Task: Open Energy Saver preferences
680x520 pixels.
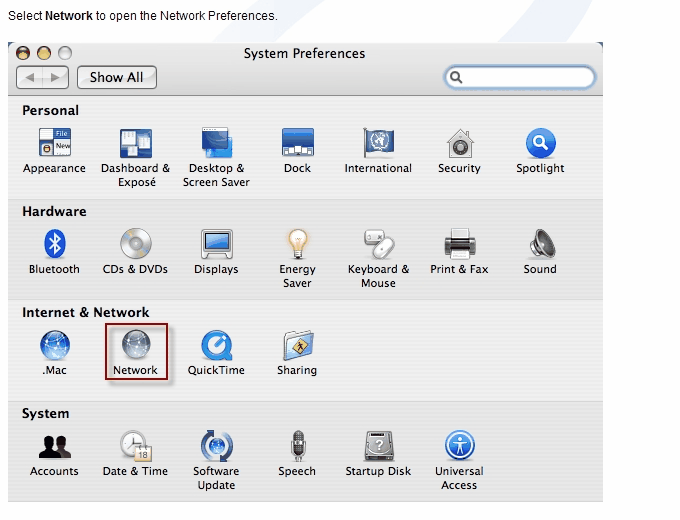Action: click(x=298, y=258)
